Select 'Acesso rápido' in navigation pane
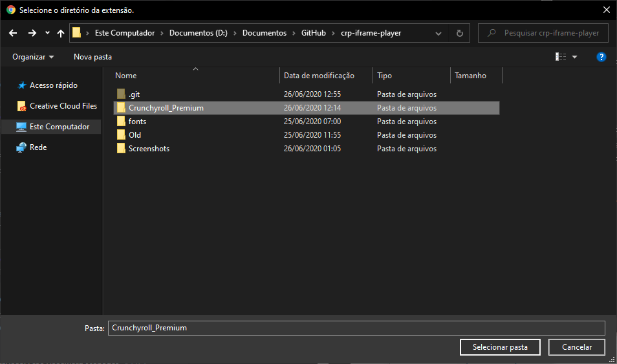617x364 pixels. (54, 85)
